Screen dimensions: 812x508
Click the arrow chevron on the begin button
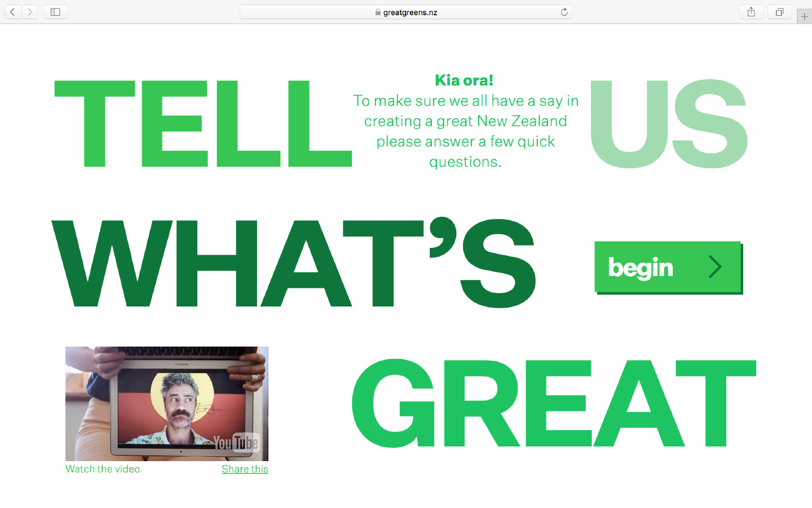click(715, 267)
